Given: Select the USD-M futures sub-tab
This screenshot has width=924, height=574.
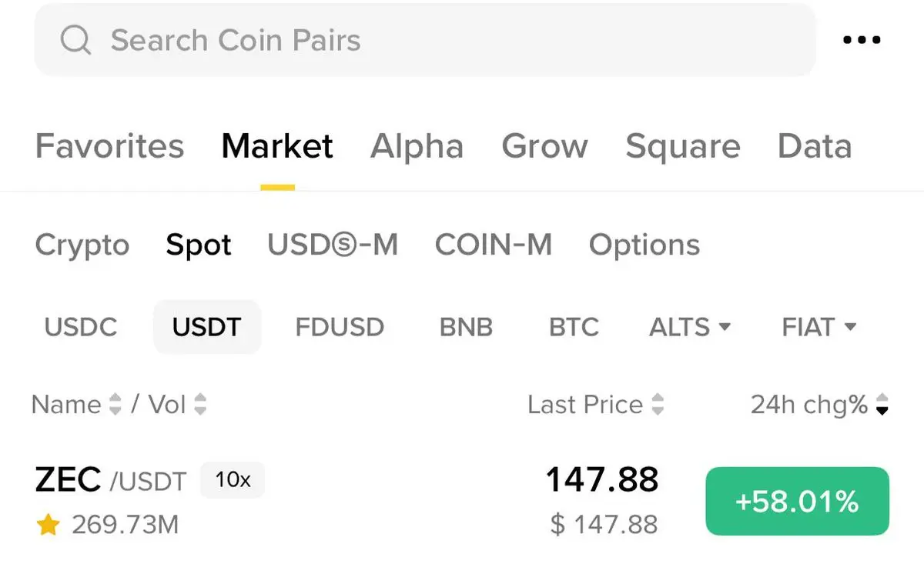Looking at the screenshot, I should [x=333, y=245].
